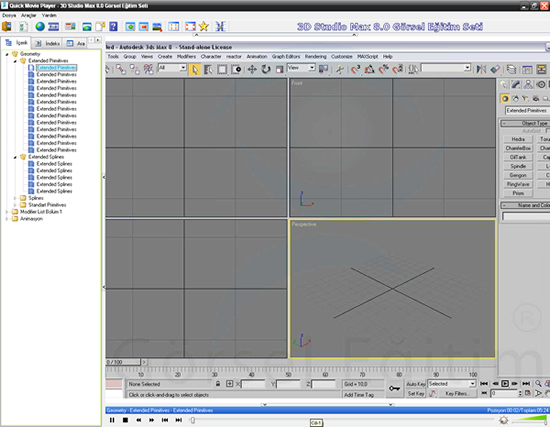
Task: Choose the Select and Rotate tool
Action: [266, 69]
